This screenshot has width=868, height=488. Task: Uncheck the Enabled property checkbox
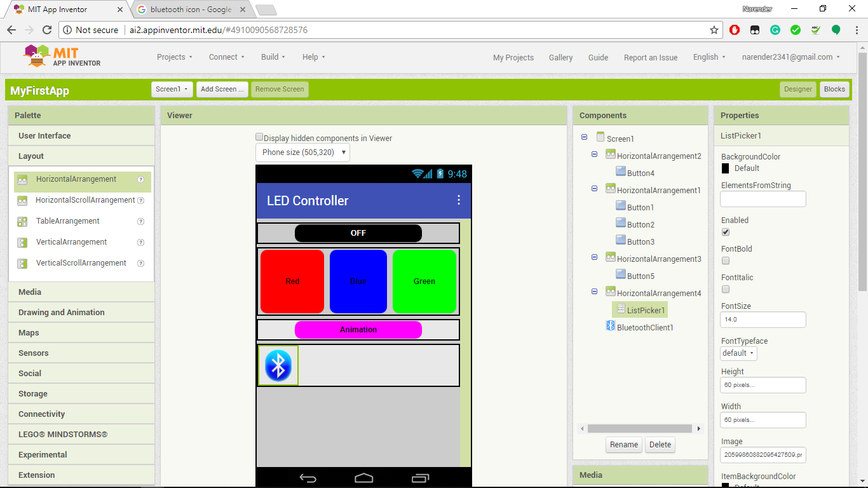(x=726, y=232)
